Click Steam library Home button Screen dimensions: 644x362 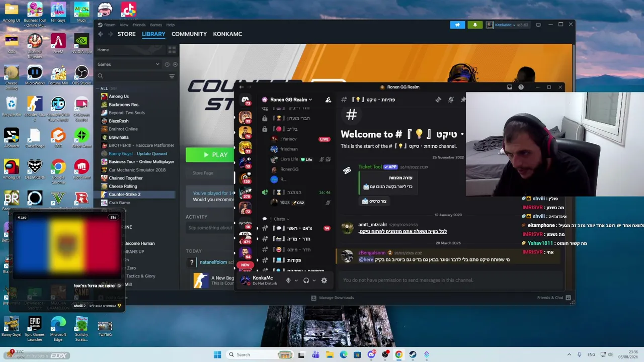(x=130, y=50)
